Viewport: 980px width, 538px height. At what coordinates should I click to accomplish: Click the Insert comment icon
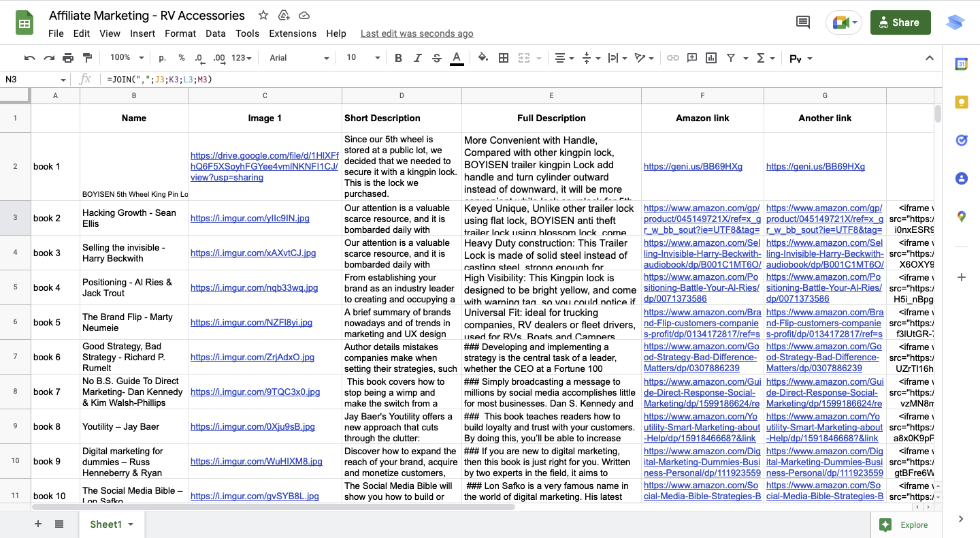692,58
